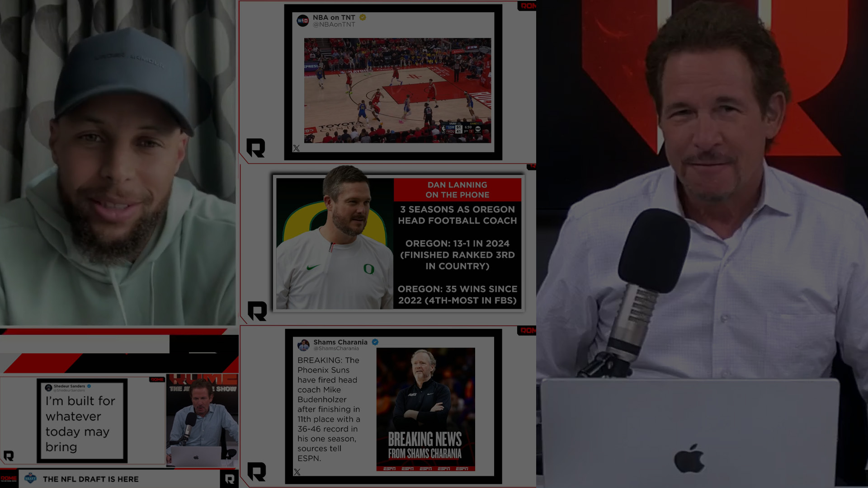The height and width of the screenshot is (488, 868).
Task: Click the NBA on TNT profile avatar
Action: click(x=302, y=21)
